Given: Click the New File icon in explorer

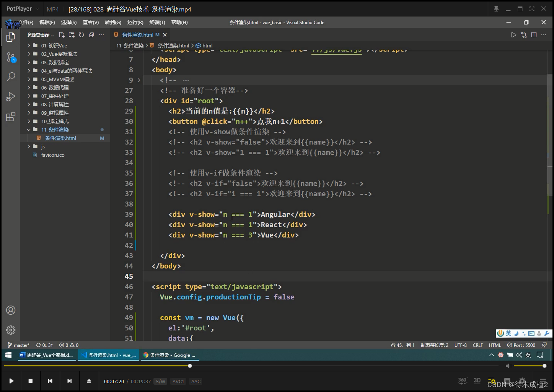Looking at the screenshot, I should tap(62, 35).
